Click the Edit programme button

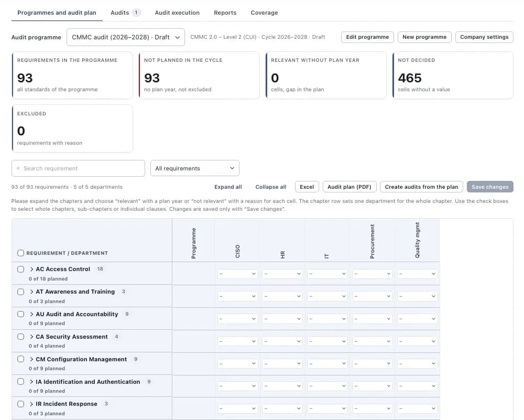[x=367, y=37]
